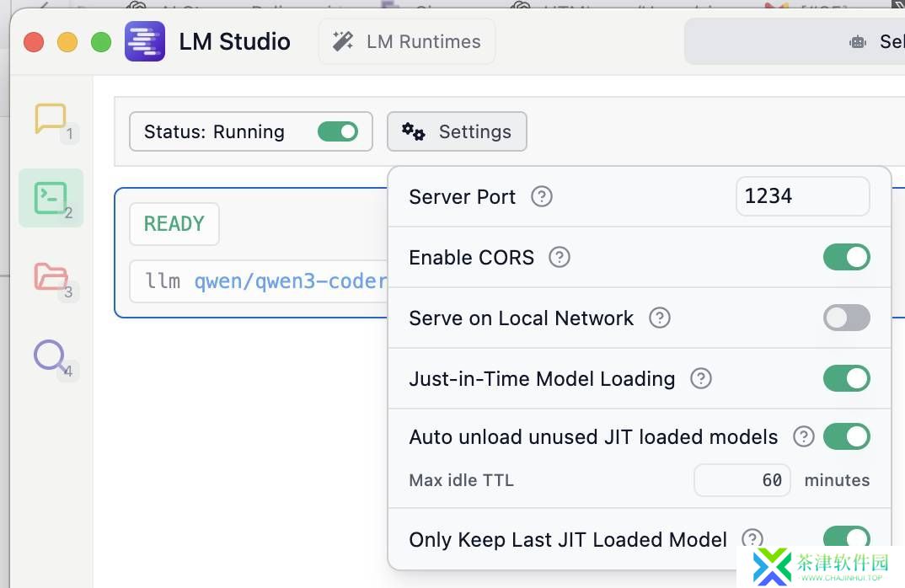Open the Discover magnifier sidebar icon

[x=51, y=356]
